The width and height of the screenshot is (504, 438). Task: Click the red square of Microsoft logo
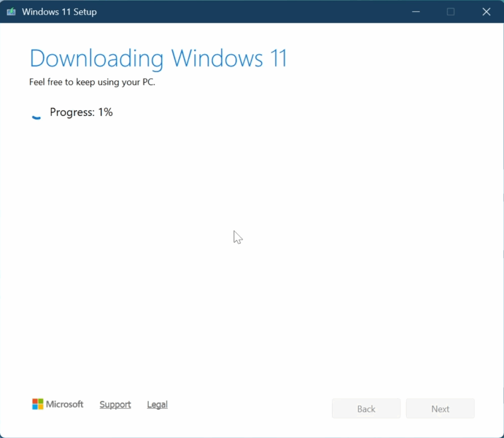point(35,402)
